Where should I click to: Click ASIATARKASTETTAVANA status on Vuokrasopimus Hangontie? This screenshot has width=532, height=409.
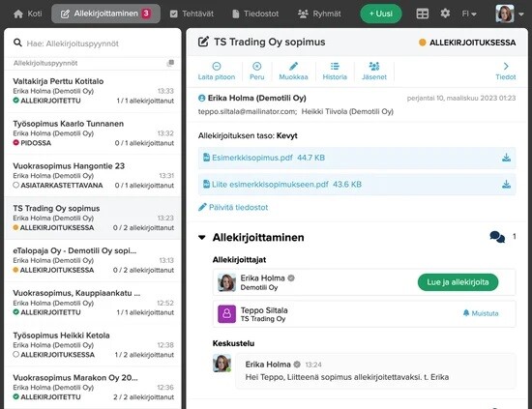click(x=58, y=186)
